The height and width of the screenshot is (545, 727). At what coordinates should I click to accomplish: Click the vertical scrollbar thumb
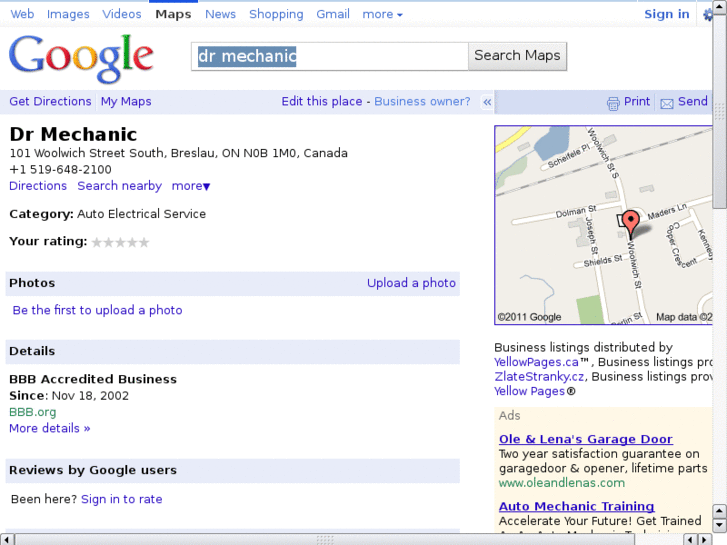tap(719, 110)
